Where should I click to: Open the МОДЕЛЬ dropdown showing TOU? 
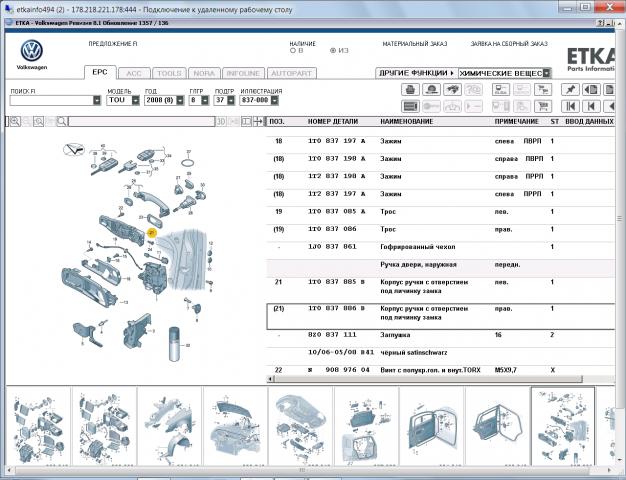point(135,100)
